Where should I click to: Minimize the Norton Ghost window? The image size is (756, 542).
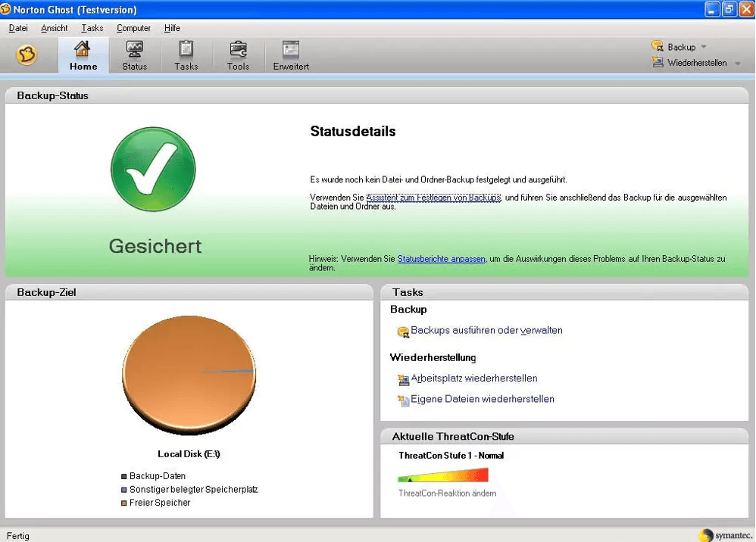711,9
